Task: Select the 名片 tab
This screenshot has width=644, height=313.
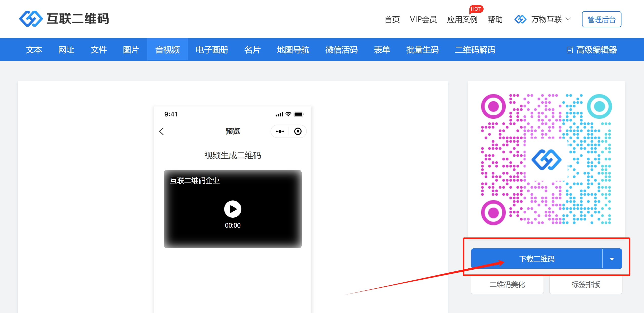Action: (253, 50)
